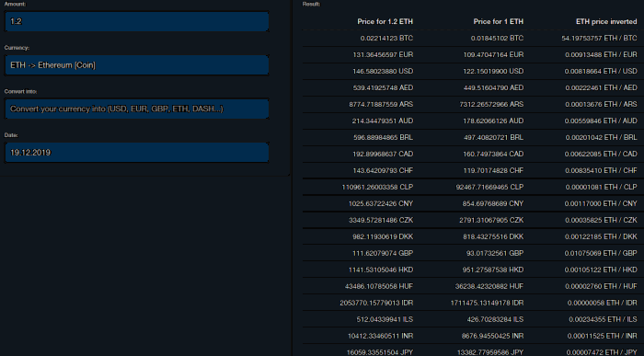Select the value 2053770.15779013 IDR

376,303
